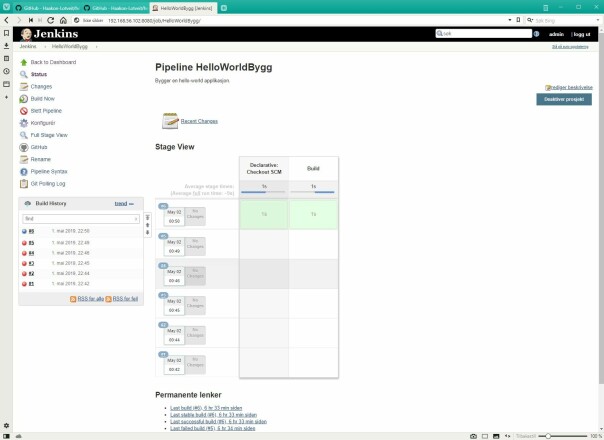Click the Changes notepad icon
This screenshot has height=440, width=604.
click(x=24, y=86)
